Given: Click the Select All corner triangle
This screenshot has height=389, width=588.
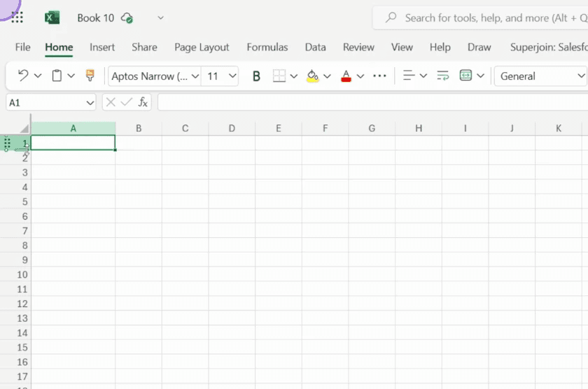Looking at the screenshot, I should (24, 129).
